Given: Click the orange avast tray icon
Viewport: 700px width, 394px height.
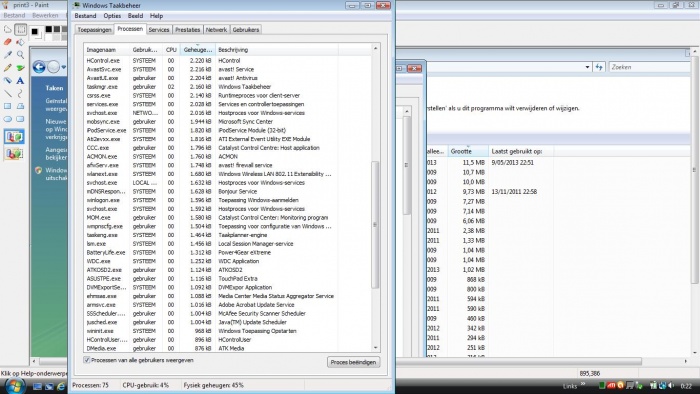Looking at the screenshot, I should coord(620,385).
